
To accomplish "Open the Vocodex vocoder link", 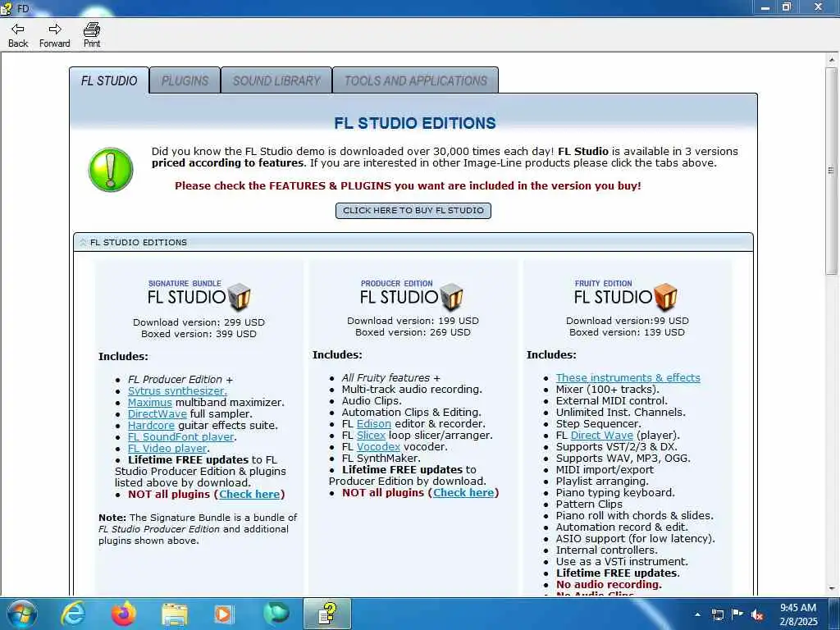I will [x=378, y=447].
